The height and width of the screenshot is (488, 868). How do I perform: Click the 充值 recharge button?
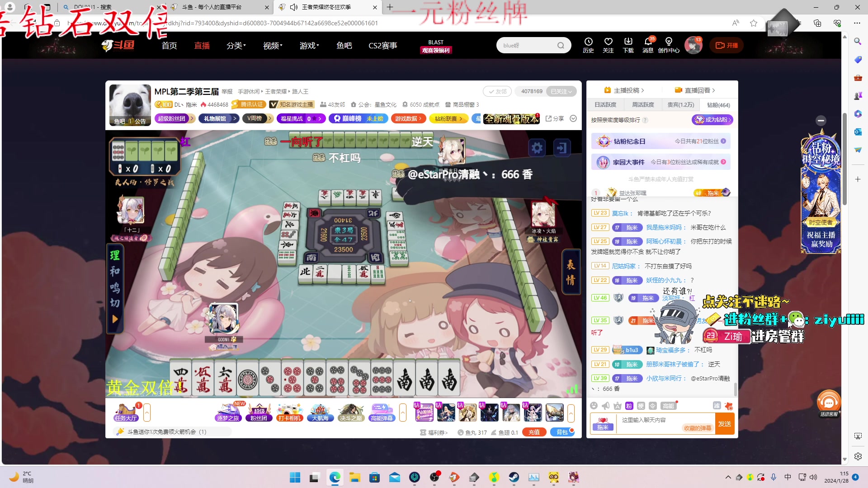pyautogui.click(x=534, y=432)
